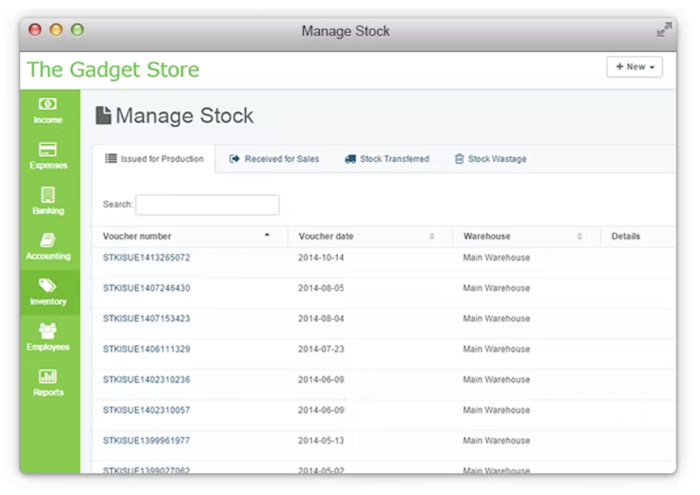Click the Manage Stock page heading
700x495 pixels.
tap(184, 116)
